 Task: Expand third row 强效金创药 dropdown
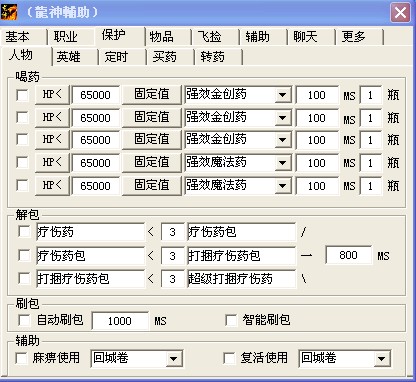(x=283, y=140)
